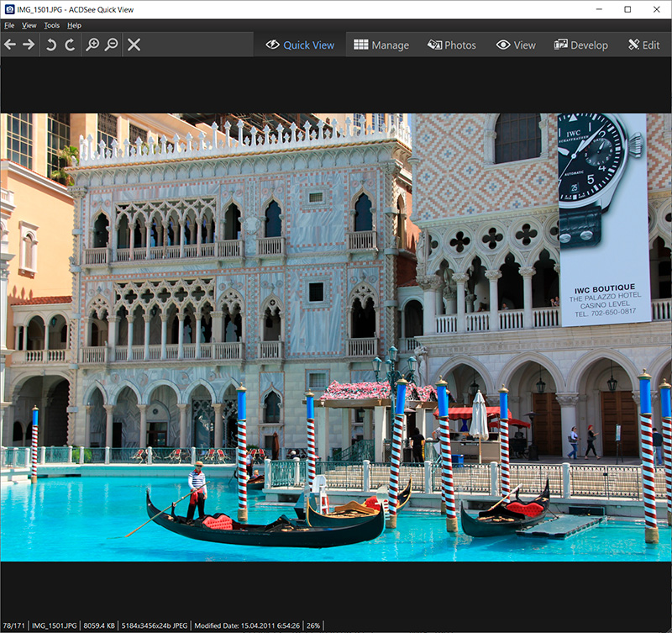Screen dimensions: 672x633
Task: Zoom in with the magnifier plus icon
Action: [x=92, y=45]
